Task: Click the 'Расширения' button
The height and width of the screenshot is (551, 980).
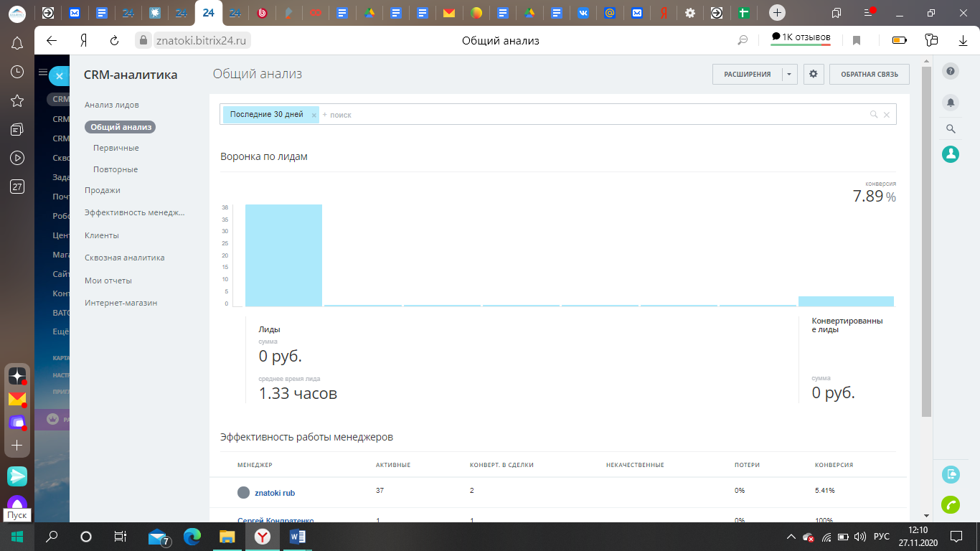Action: [747, 74]
